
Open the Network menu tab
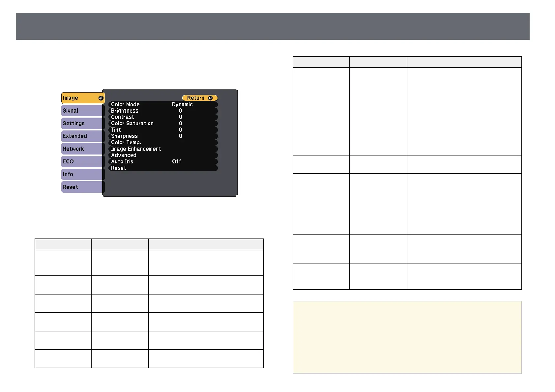(x=82, y=149)
